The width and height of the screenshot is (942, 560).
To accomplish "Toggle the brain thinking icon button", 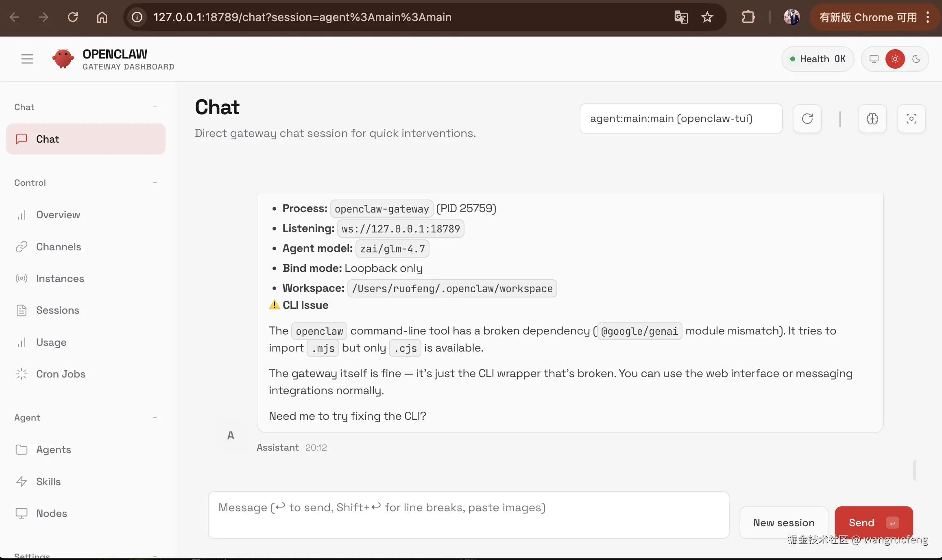I will (872, 119).
